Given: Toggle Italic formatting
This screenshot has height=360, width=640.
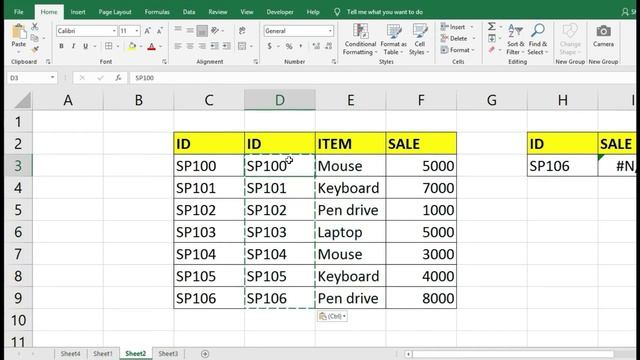Looking at the screenshot, I should [x=73, y=46].
